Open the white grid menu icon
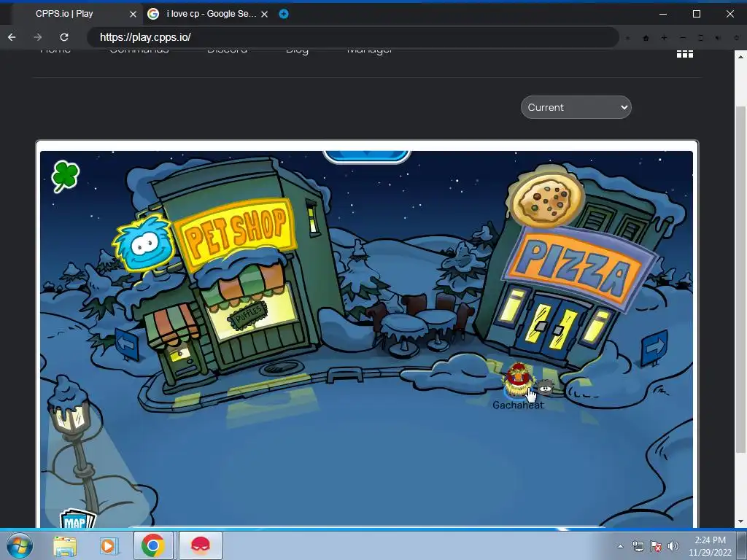This screenshot has width=747, height=560. (685, 54)
